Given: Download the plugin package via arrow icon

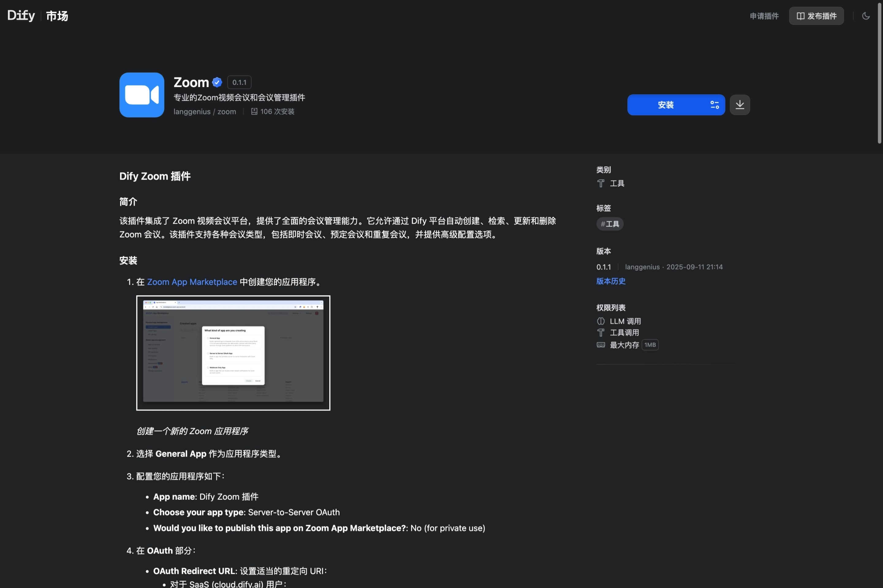Looking at the screenshot, I should tap(740, 105).
